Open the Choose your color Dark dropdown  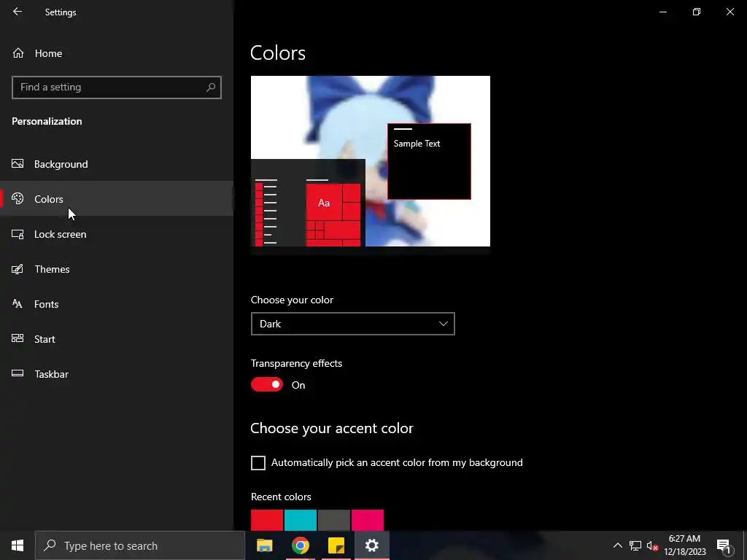[x=353, y=324]
